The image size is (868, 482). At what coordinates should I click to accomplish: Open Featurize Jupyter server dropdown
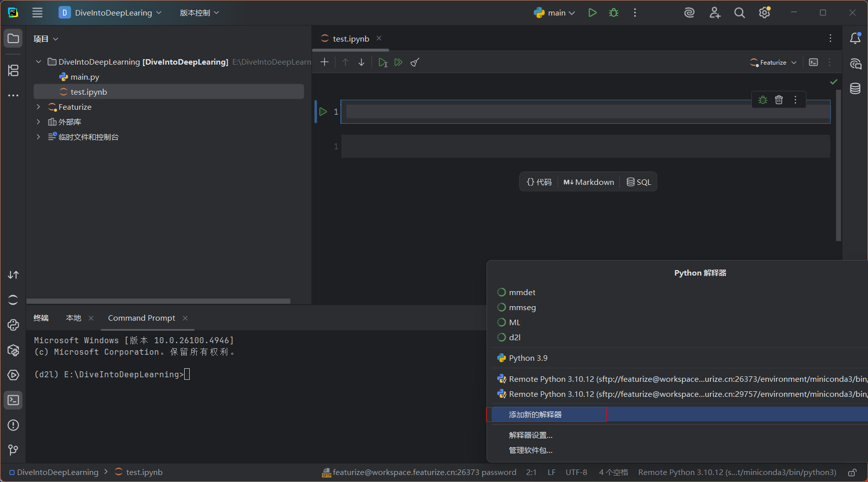pos(773,62)
